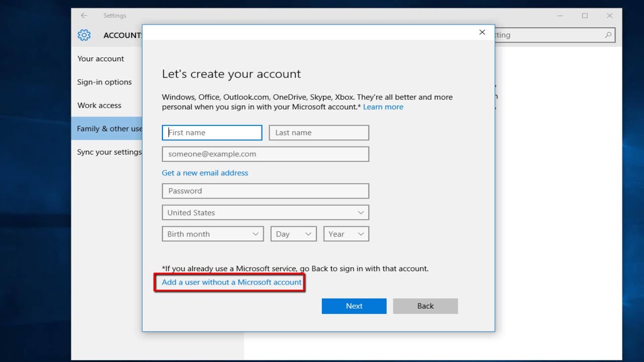This screenshot has width=644, height=362.
Task: Focus the Last name field
Action: tap(319, 133)
